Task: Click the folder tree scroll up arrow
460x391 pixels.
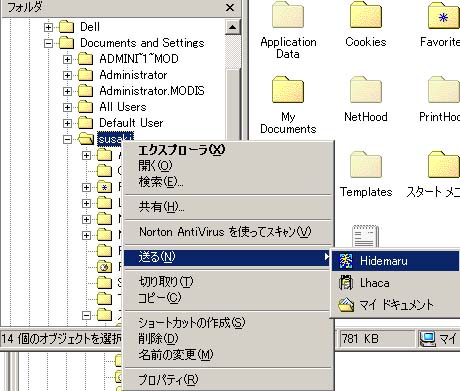Action: coord(233,27)
